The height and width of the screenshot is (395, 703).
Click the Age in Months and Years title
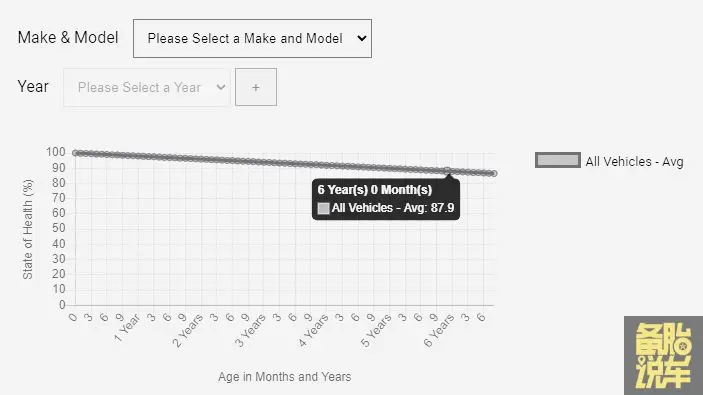(285, 377)
